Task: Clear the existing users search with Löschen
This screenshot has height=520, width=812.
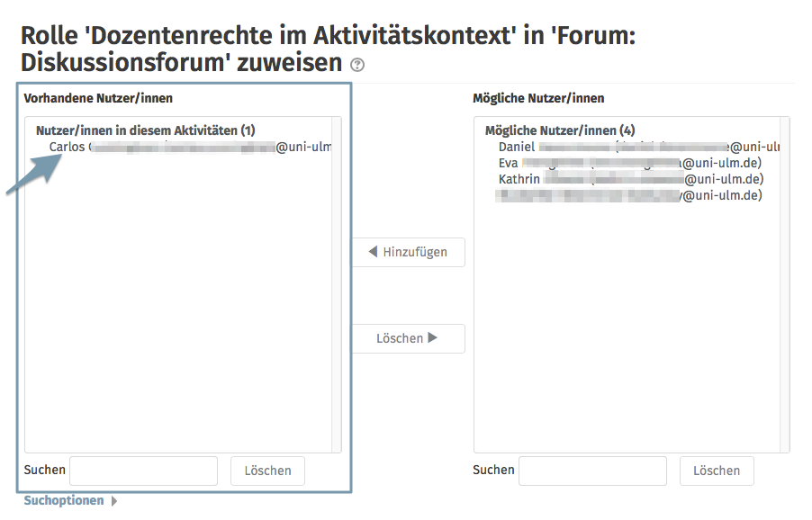Action: 267,471
